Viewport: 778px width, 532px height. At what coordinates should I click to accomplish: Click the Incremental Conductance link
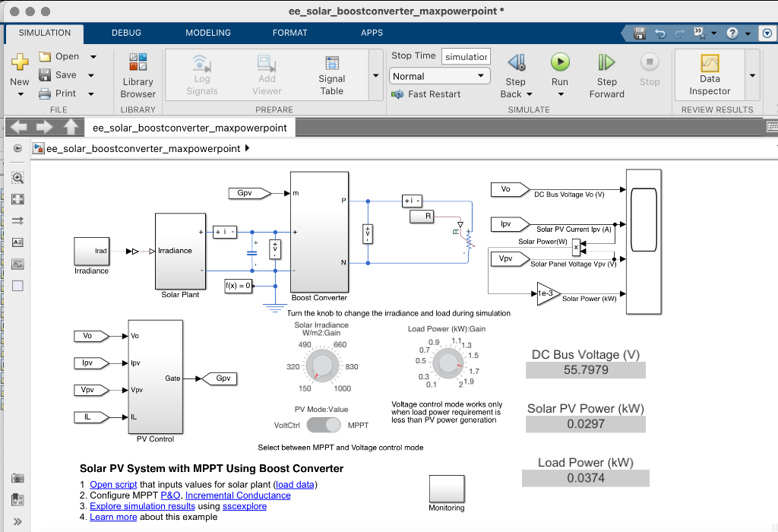[x=238, y=496]
